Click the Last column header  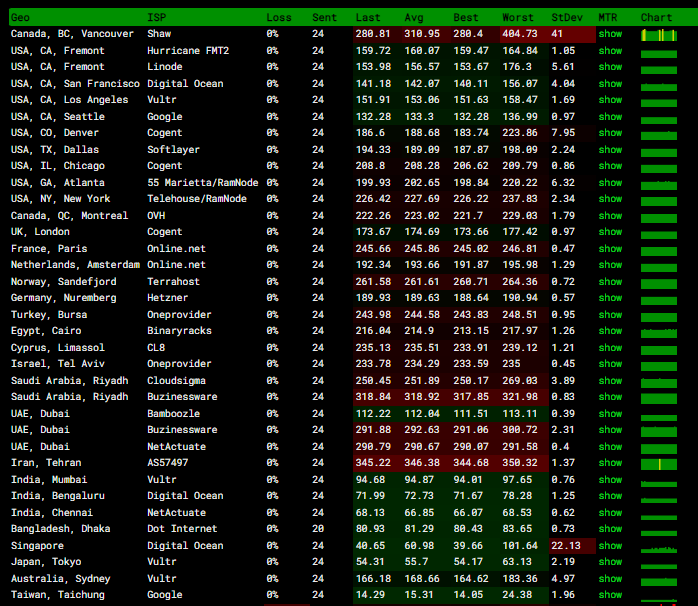coord(368,17)
